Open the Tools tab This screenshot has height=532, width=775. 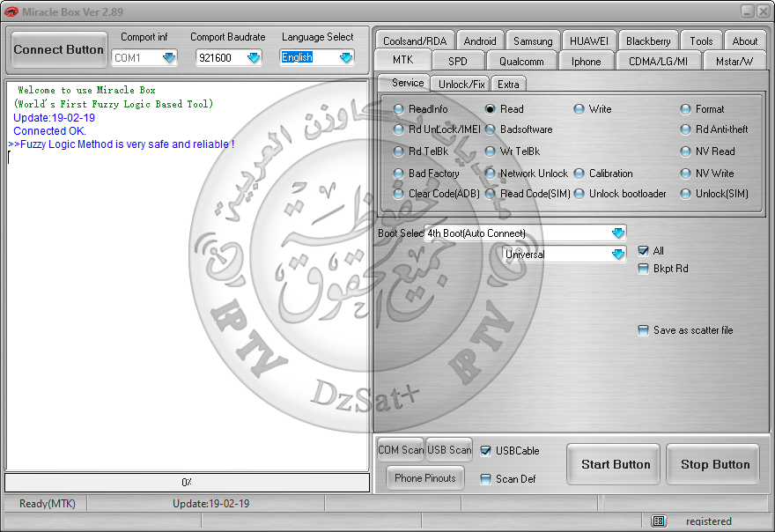point(701,41)
